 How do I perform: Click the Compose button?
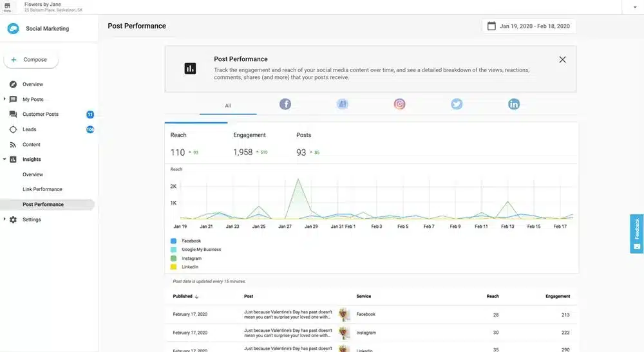click(31, 60)
